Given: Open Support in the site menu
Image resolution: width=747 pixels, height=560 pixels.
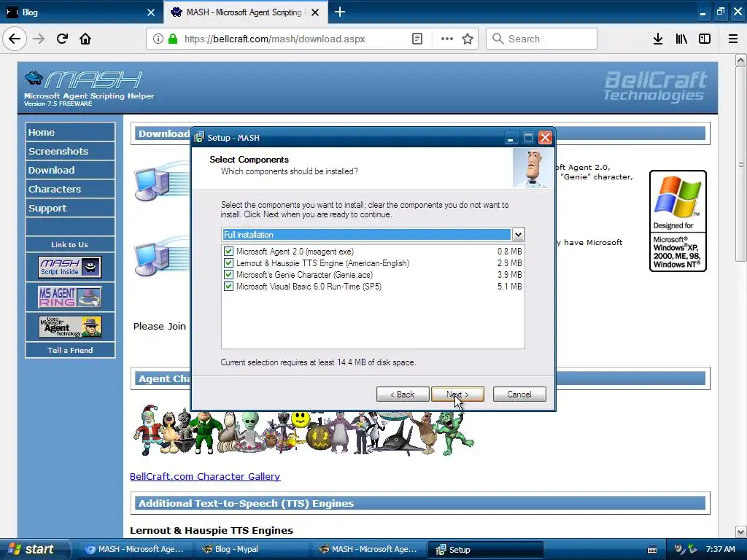Looking at the screenshot, I should (70, 209).
